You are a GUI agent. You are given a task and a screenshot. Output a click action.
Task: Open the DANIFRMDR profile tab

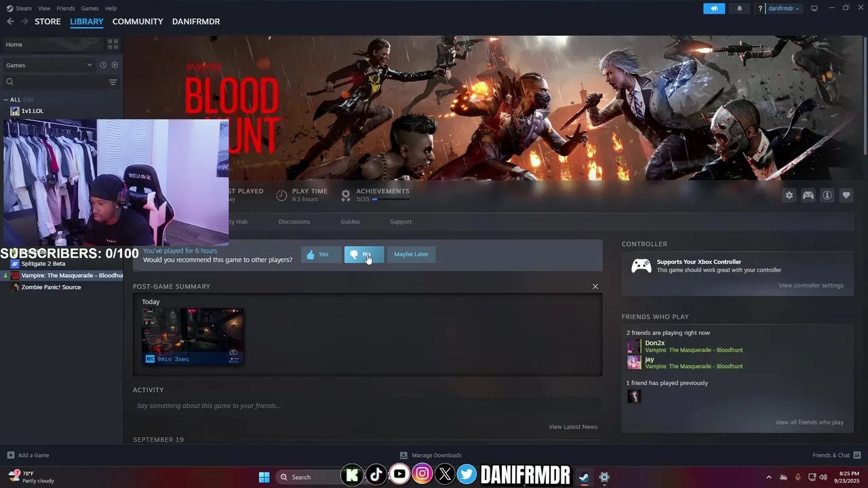196,22
